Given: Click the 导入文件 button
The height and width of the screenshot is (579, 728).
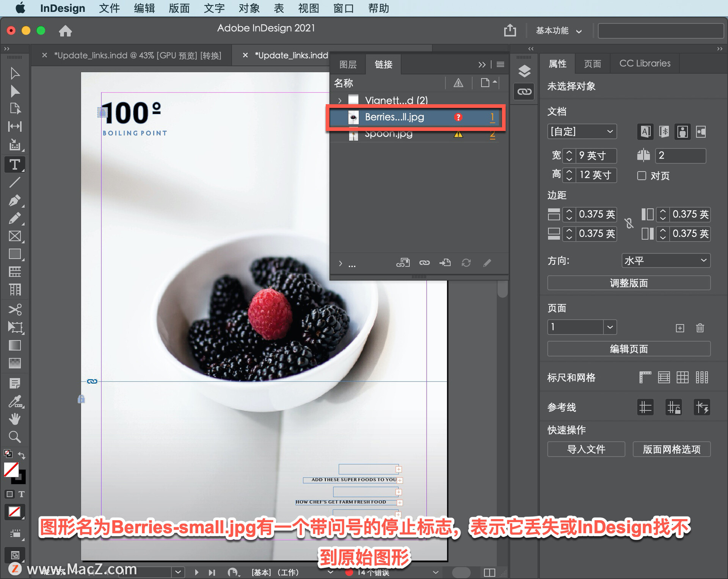Looking at the screenshot, I should 586,449.
